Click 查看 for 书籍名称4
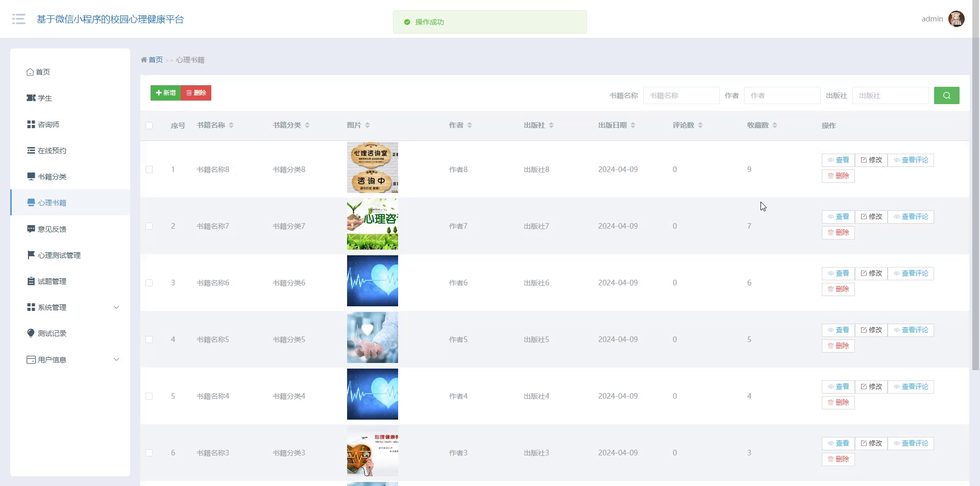The width and height of the screenshot is (980, 486). [x=838, y=387]
